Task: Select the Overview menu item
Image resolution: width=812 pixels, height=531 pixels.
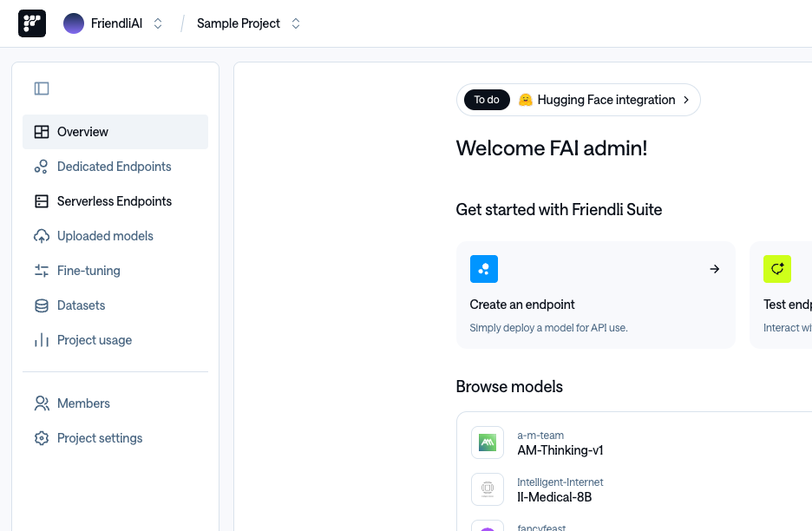Action: point(115,132)
